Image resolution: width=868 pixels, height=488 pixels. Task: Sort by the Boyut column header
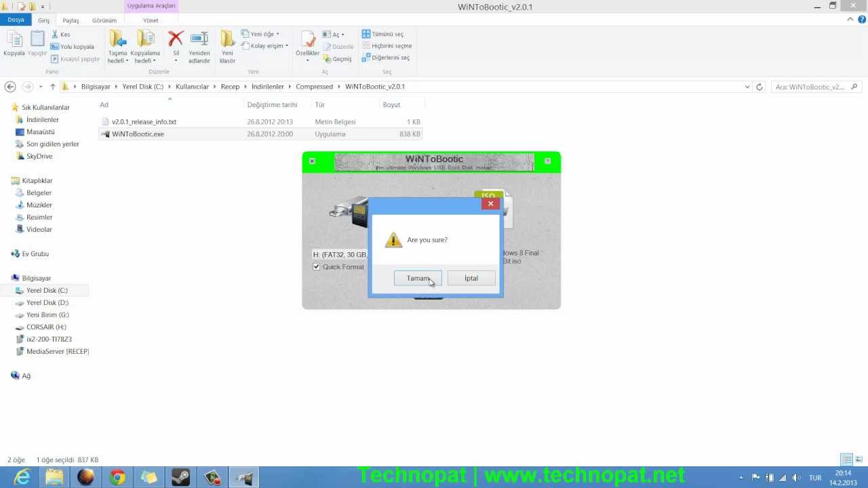(x=391, y=105)
